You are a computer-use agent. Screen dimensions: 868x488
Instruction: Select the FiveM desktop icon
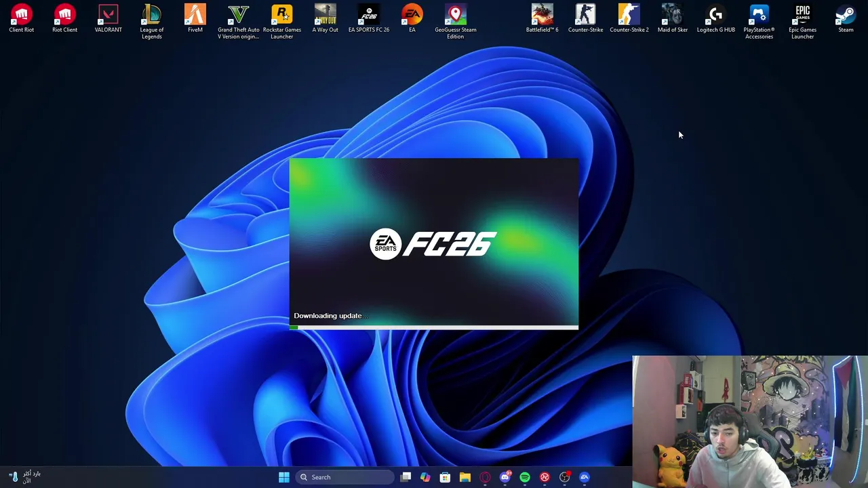(x=195, y=19)
